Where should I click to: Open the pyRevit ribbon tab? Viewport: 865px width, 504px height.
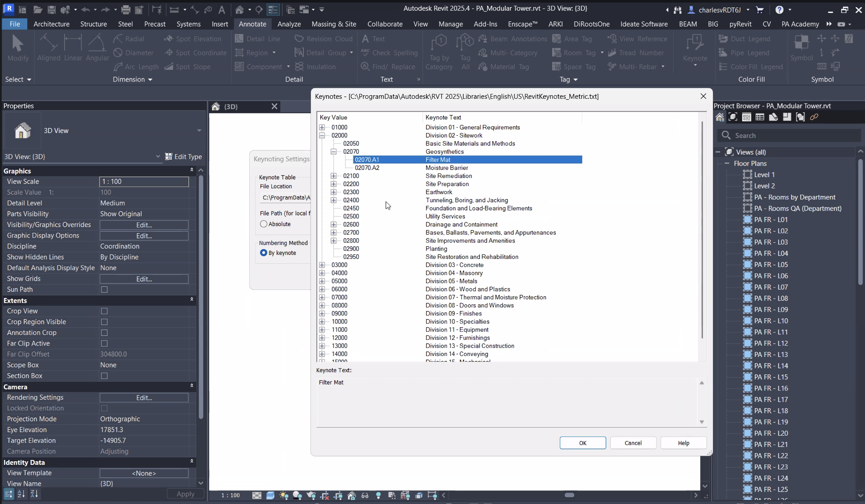[x=741, y=24]
